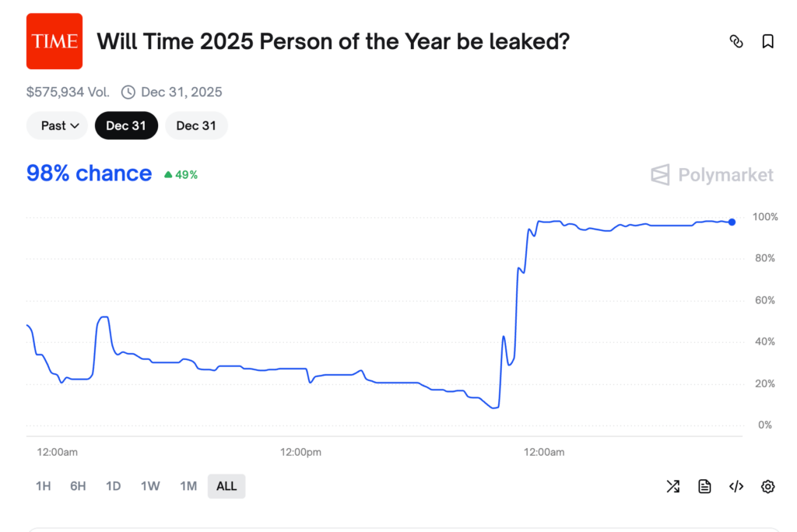Screen dimensions: 797x532
Task: Click the copy link icon
Action: [737, 41]
